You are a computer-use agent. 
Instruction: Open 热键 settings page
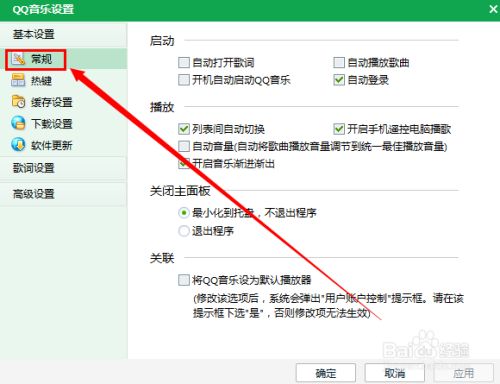pos(63,81)
